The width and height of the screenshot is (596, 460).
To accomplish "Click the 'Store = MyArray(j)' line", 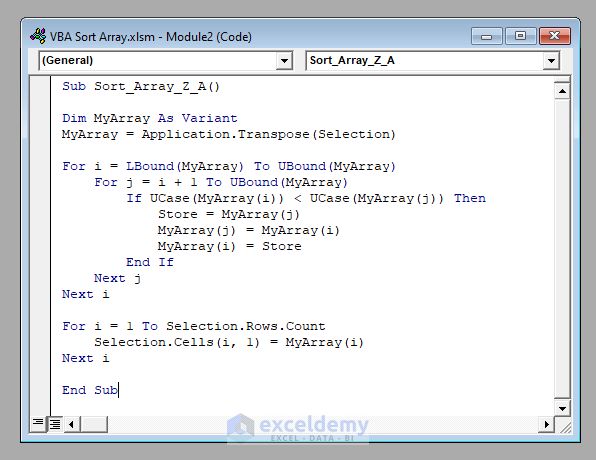I will [229, 214].
